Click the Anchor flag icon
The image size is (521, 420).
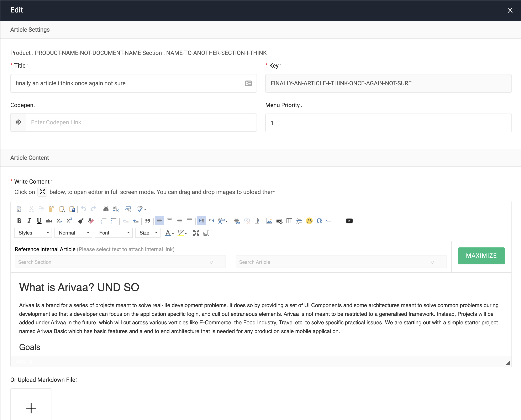pos(257,221)
